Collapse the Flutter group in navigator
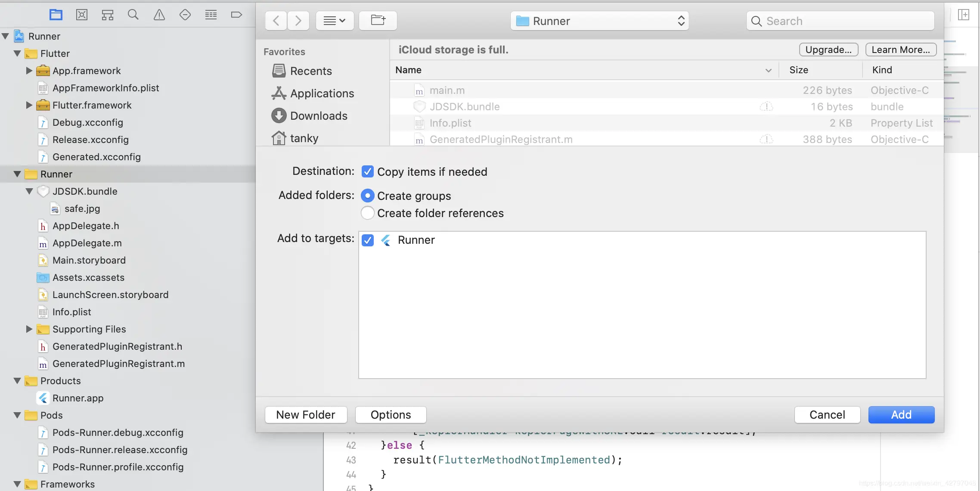The width and height of the screenshot is (980, 491). pyautogui.click(x=17, y=53)
